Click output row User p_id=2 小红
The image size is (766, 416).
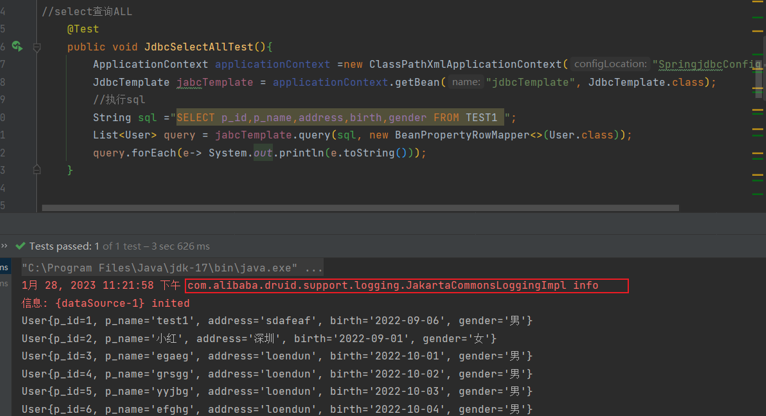(259, 338)
